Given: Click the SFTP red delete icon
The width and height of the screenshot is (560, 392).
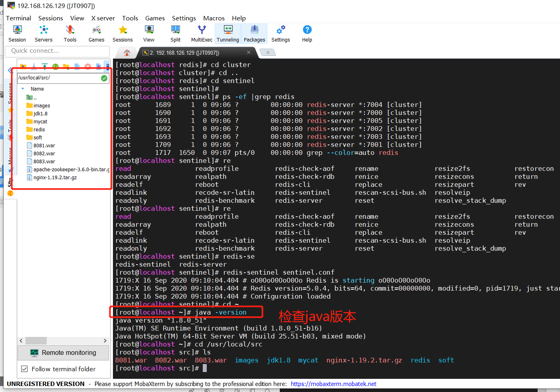Looking at the screenshot, I should [x=88, y=67].
